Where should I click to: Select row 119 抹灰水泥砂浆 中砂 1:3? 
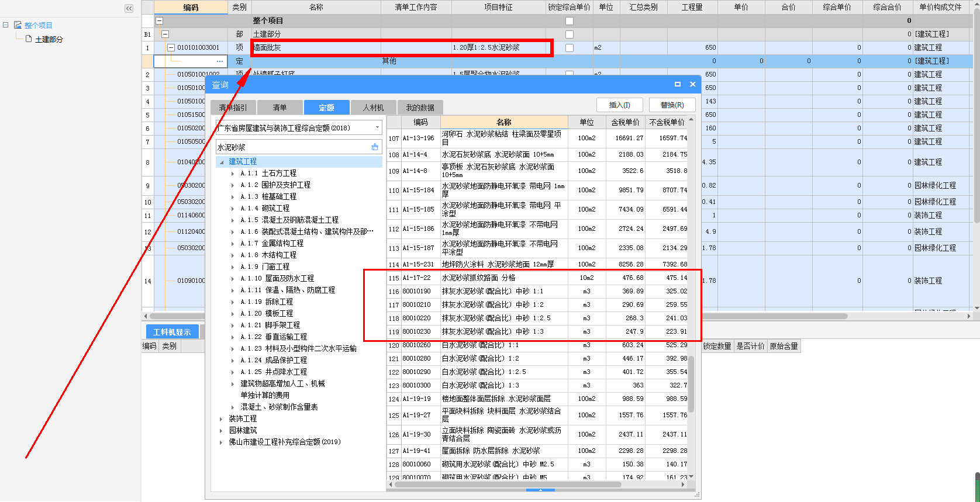[538, 331]
